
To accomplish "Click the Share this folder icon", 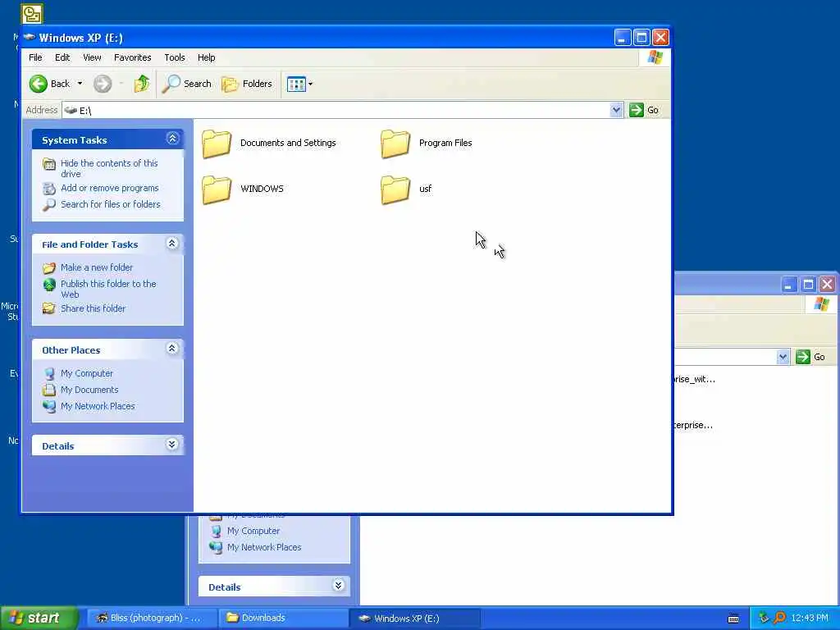I will tap(48, 308).
